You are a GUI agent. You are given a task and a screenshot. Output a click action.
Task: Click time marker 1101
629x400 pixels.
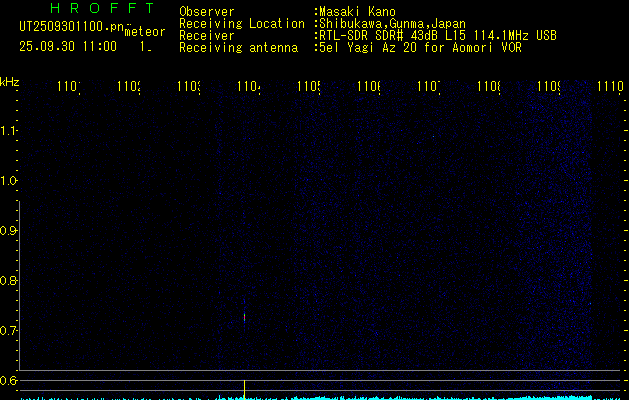(69, 86)
